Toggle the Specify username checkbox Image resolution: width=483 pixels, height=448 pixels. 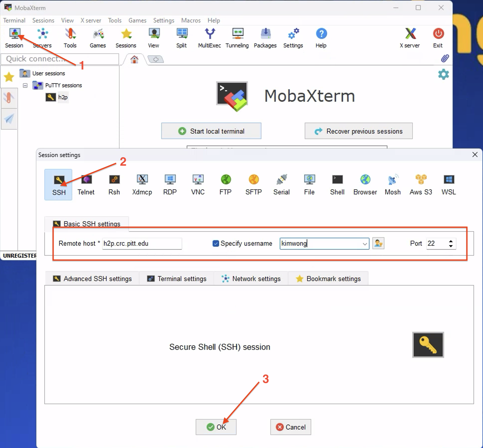(x=216, y=243)
